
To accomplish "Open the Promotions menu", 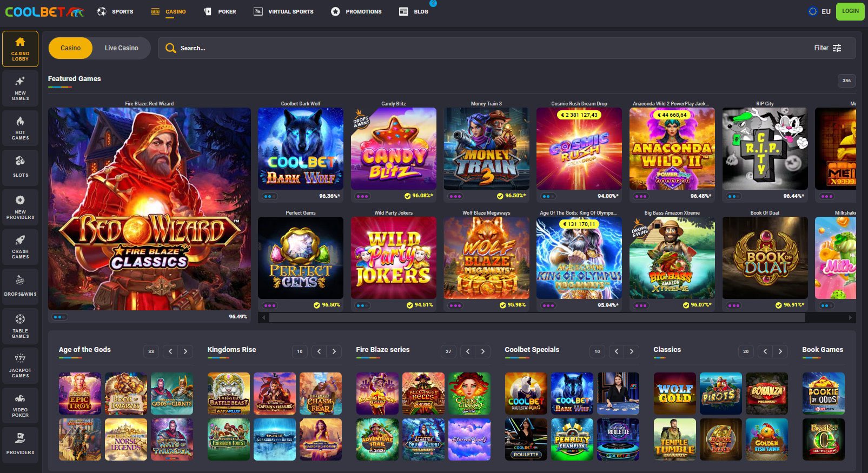I will 356,11.
